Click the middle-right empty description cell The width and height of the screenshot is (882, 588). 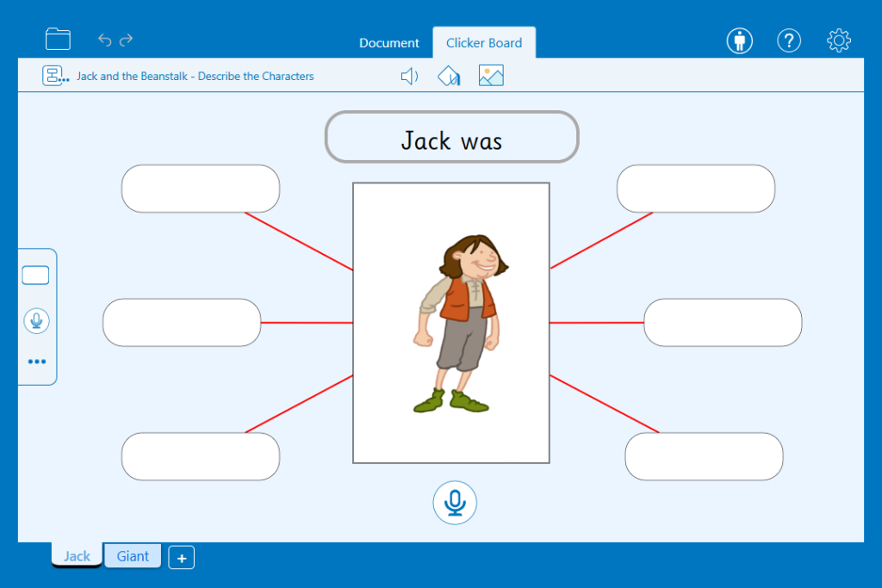(723, 323)
